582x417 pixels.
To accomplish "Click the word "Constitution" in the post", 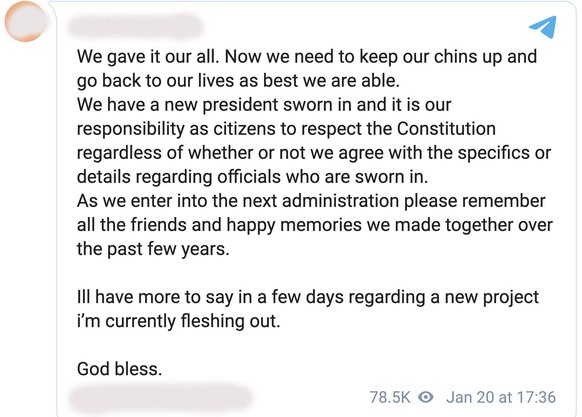I will click(x=446, y=129).
